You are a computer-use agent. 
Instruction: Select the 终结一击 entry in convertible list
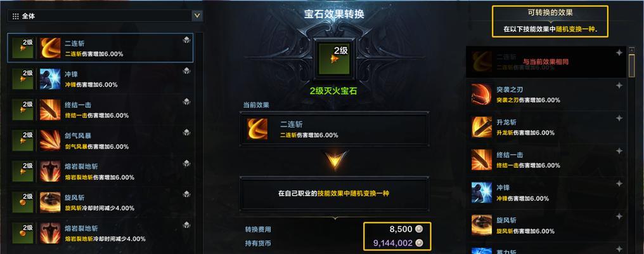(x=546, y=160)
